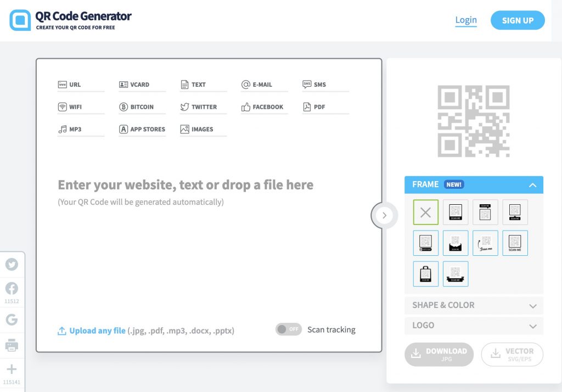Select the BITCOIN type tab
Screen dimensions: 562x392
click(142, 107)
